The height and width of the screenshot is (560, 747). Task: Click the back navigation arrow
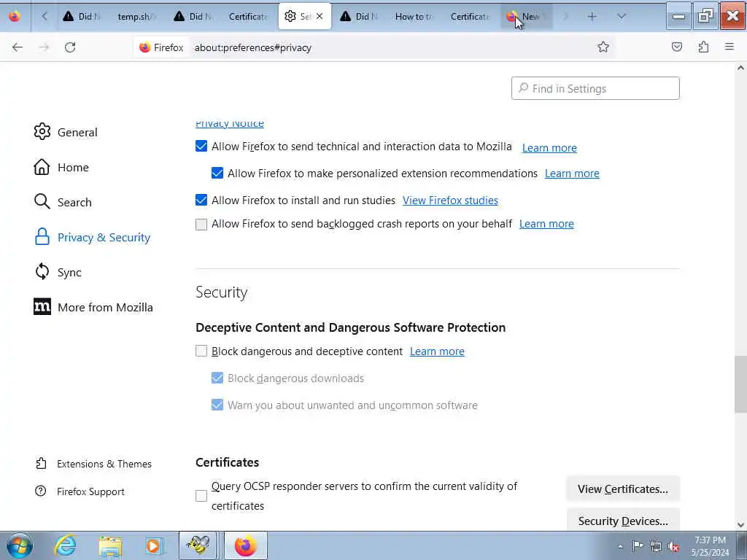pyautogui.click(x=18, y=47)
